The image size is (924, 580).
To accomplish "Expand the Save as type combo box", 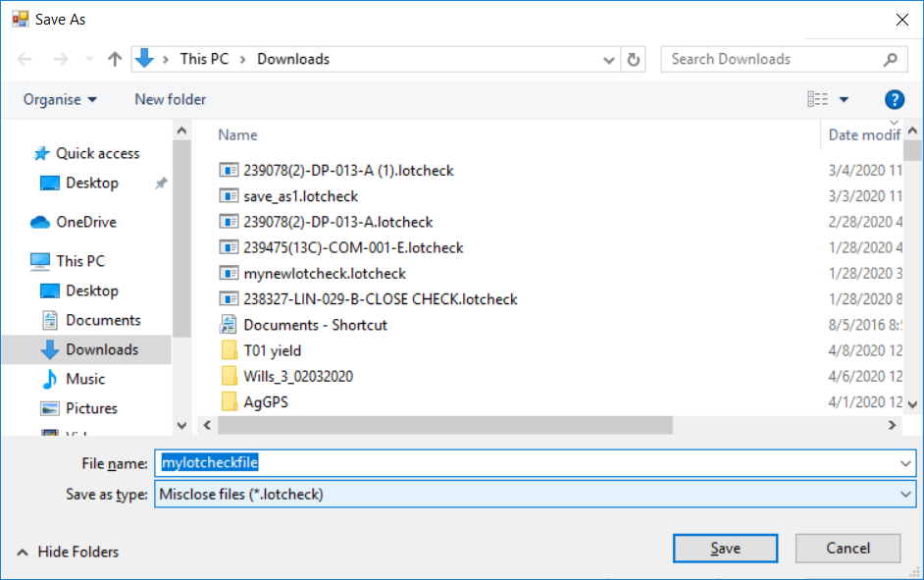I will 906,495.
